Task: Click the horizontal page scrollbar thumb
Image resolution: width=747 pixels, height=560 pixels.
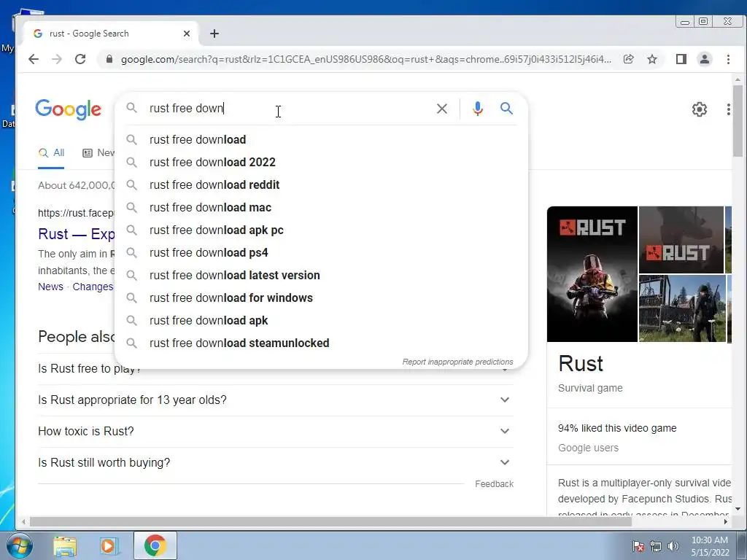Action: click(330, 522)
